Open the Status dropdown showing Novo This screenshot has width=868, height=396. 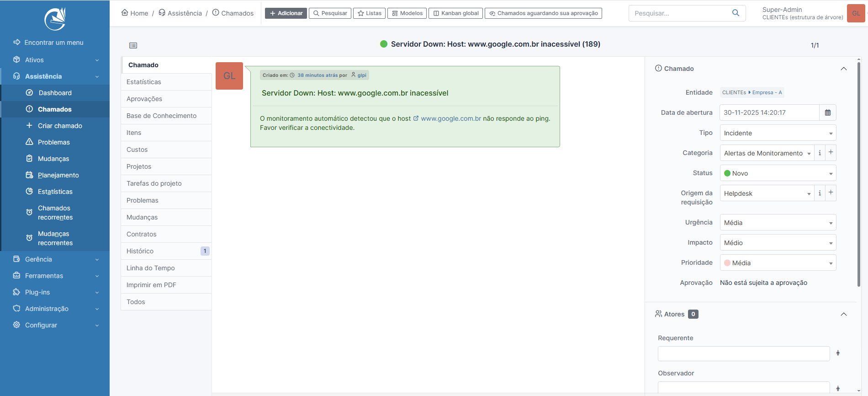click(x=778, y=173)
